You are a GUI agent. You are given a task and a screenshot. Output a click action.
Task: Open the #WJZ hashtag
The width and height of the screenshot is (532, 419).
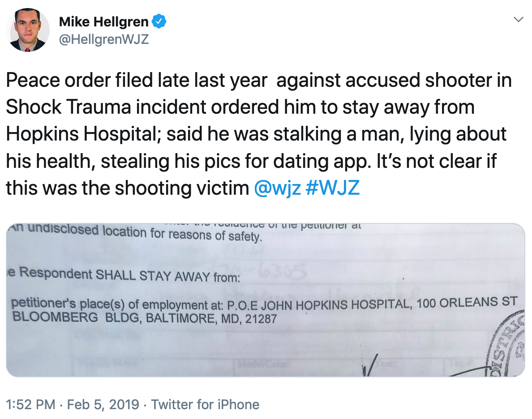(x=333, y=188)
